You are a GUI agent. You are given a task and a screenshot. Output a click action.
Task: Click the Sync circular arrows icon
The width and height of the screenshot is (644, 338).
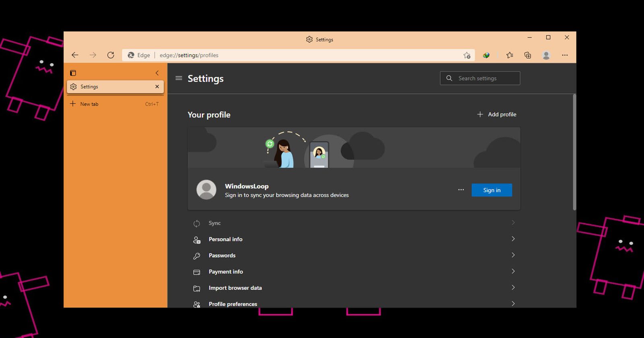(196, 223)
